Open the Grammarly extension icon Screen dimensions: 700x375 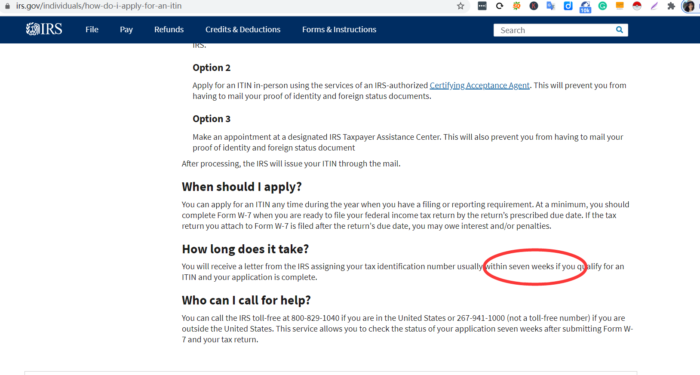[602, 6]
